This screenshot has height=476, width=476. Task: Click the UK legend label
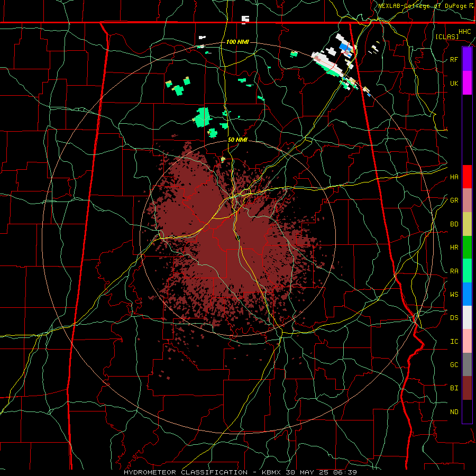coord(454,83)
